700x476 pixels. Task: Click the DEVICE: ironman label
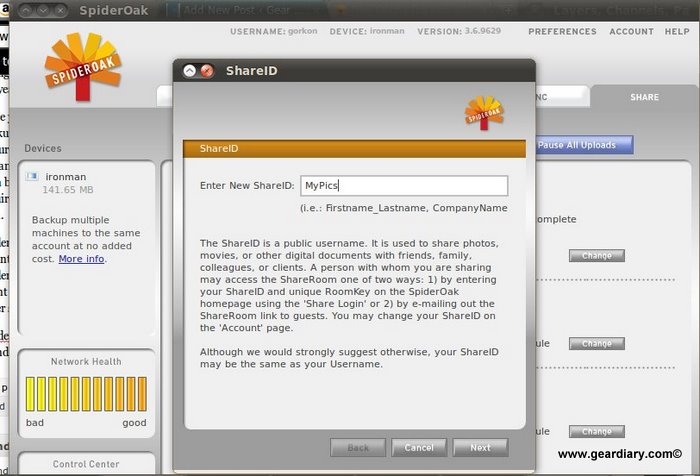(367, 31)
